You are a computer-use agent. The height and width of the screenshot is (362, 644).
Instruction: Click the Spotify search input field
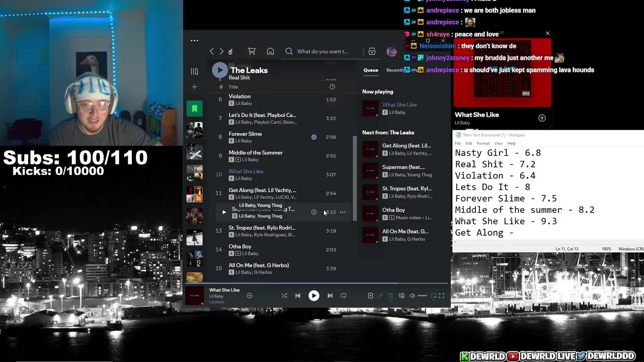[323, 51]
